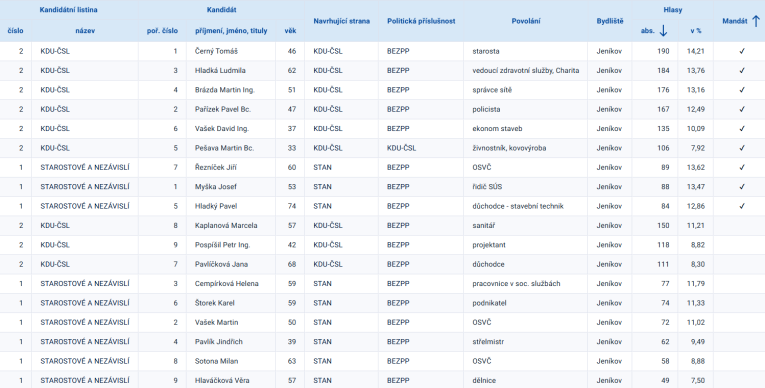The width and height of the screenshot is (765, 388).
Task: Select the name 'Cempírková Helena'
Action: pos(226,284)
